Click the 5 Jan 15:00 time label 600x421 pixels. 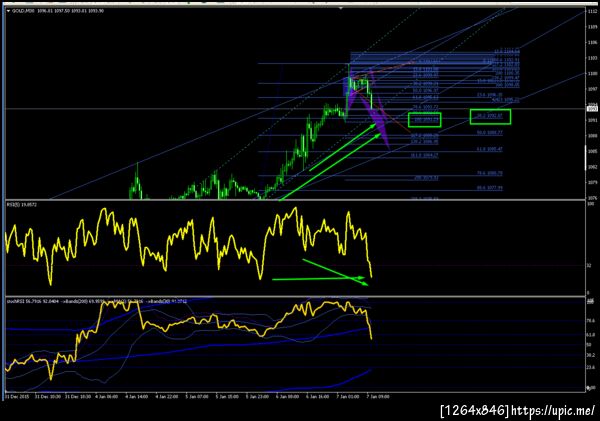(x=227, y=397)
